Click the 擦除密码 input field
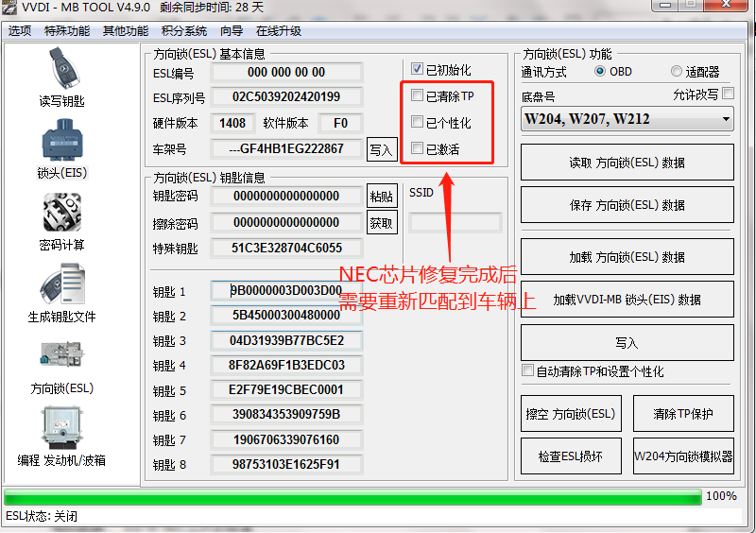756x533 pixels. [x=286, y=222]
